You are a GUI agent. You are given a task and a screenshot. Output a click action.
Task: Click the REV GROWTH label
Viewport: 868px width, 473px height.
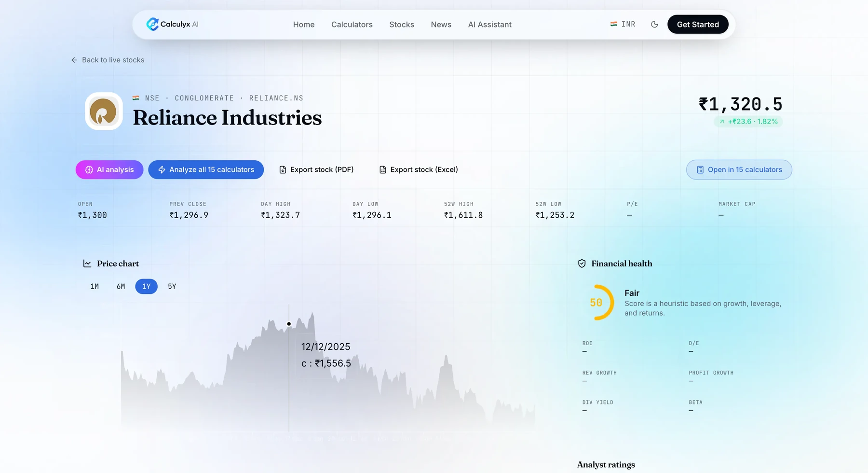(599, 373)
